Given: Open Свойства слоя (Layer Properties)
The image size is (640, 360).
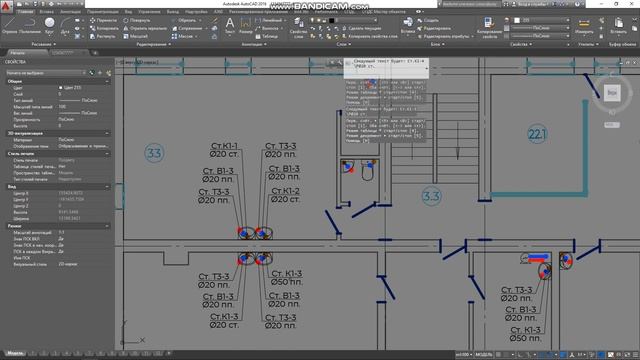Looking at the screenshot, I should [298, 27].
